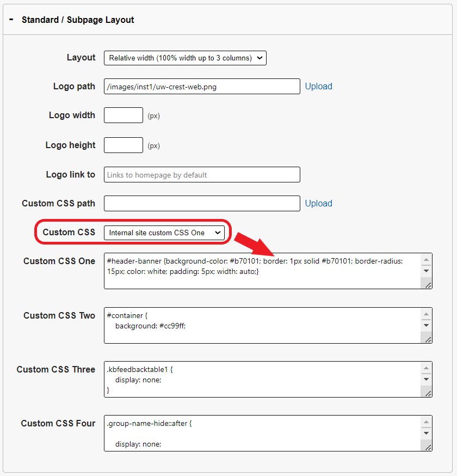Click resize handle of Custom CSS One
Viewport: 457px width, 476px height.
[428, 285]
